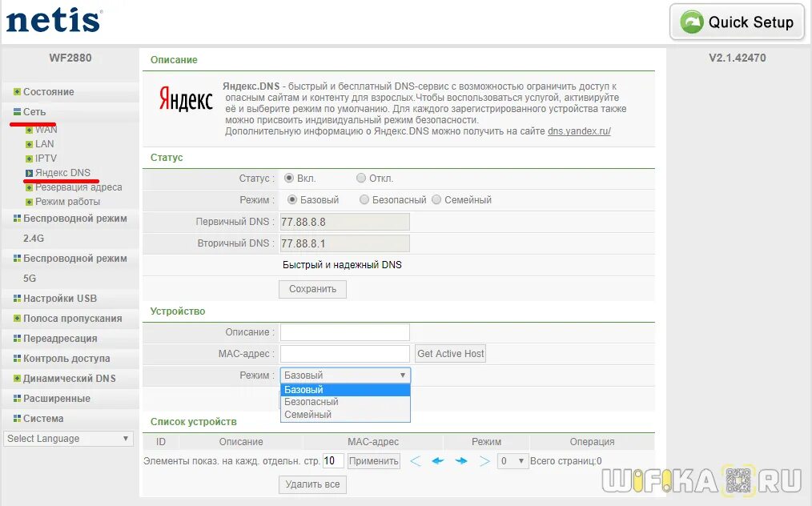
Task: Click the ID column header
Action: (x=160, y=442)
